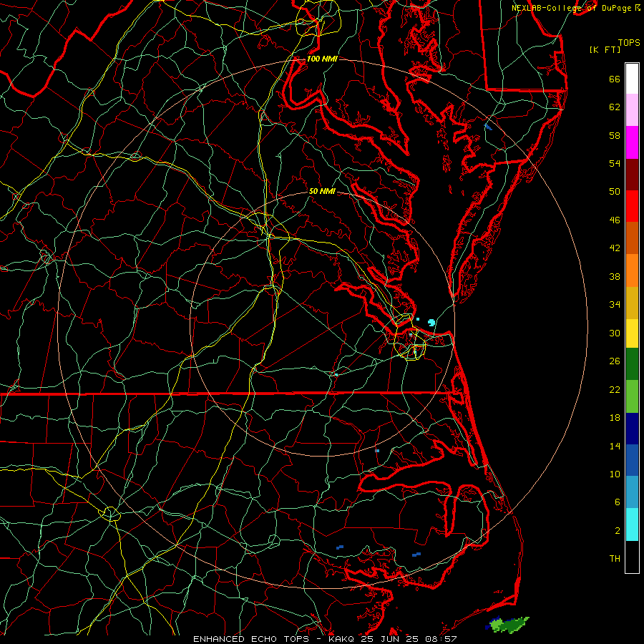
Task: Click the '30' legend value
Action: pyautogui.click(x=615, y=333)
